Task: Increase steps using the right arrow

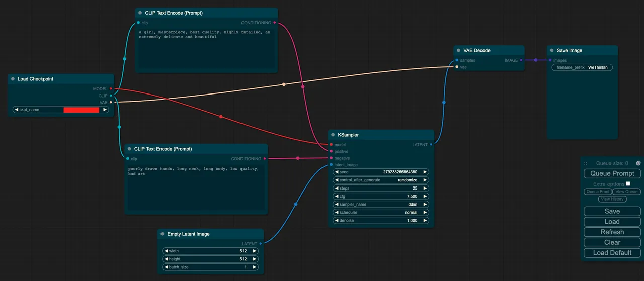Action: click(425, 189)
